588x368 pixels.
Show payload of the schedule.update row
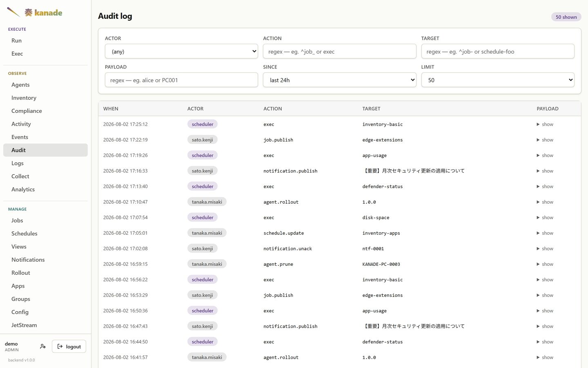click(x=545, y=233)
